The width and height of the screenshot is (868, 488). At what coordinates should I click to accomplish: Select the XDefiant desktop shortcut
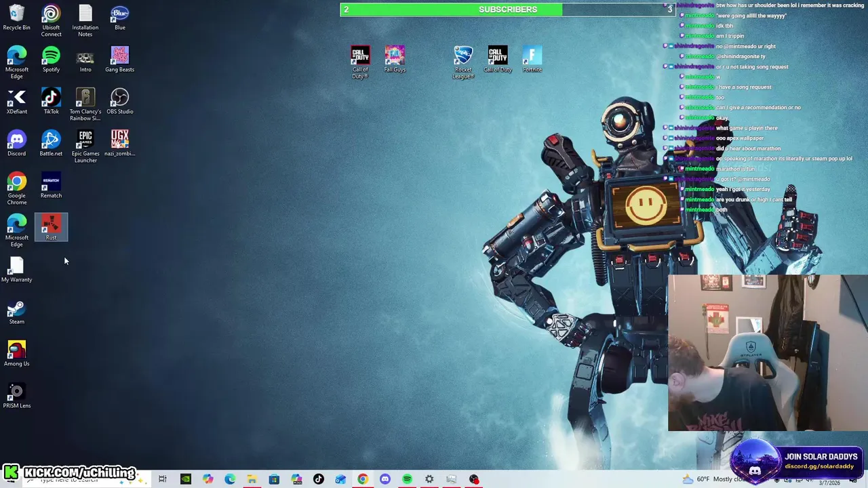pos(17,102)
